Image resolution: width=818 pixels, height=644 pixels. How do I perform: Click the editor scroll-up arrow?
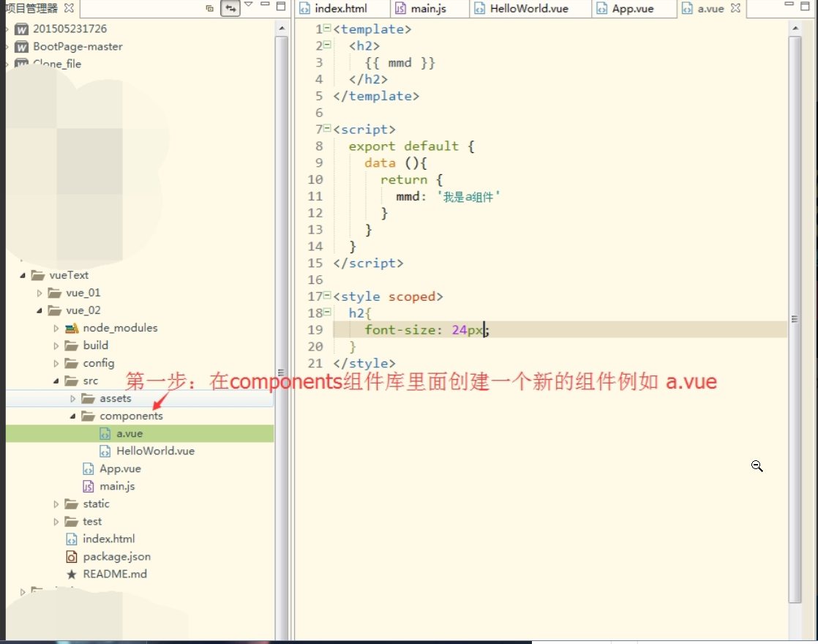(795, 29)
